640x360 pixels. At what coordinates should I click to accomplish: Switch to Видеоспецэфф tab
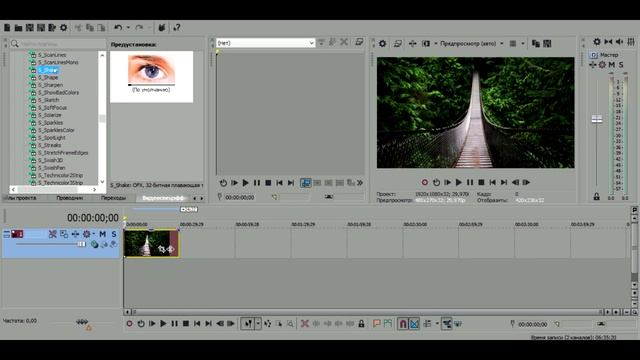click(163, 198)
